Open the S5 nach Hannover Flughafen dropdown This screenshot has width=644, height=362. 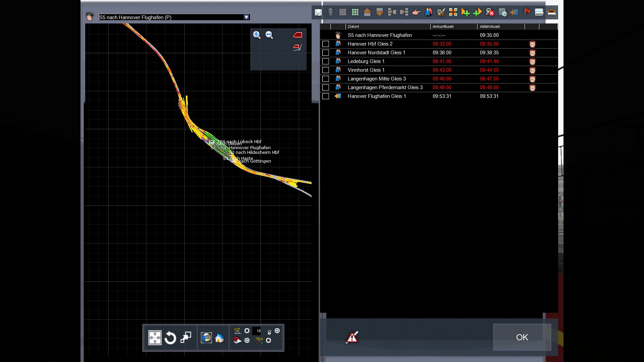247,17
